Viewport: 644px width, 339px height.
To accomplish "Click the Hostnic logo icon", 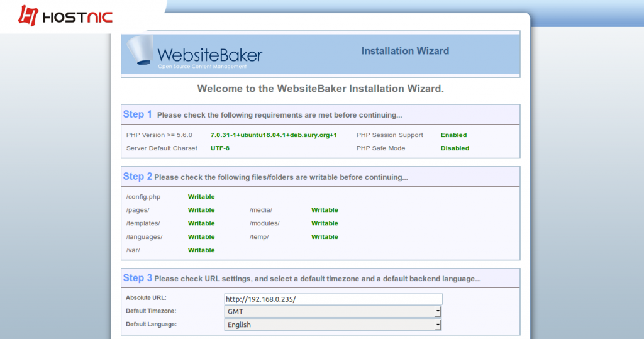I will tap(28, 16).
